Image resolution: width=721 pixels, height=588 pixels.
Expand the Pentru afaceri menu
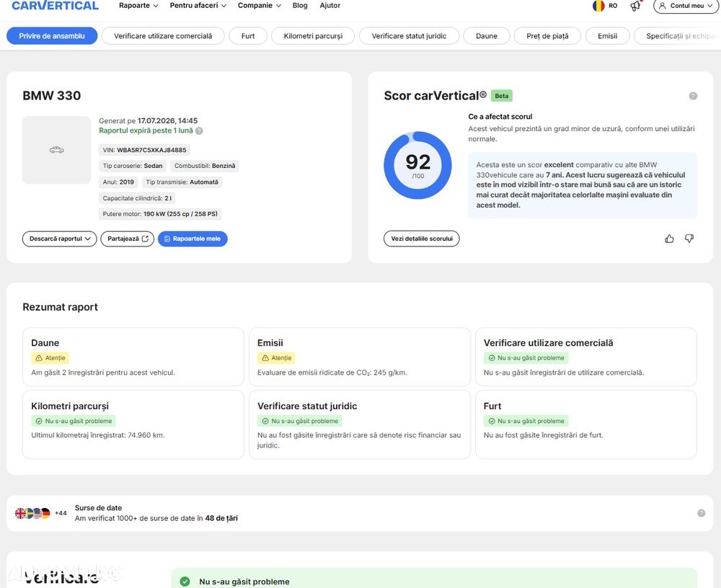click(x=198, y=6)
